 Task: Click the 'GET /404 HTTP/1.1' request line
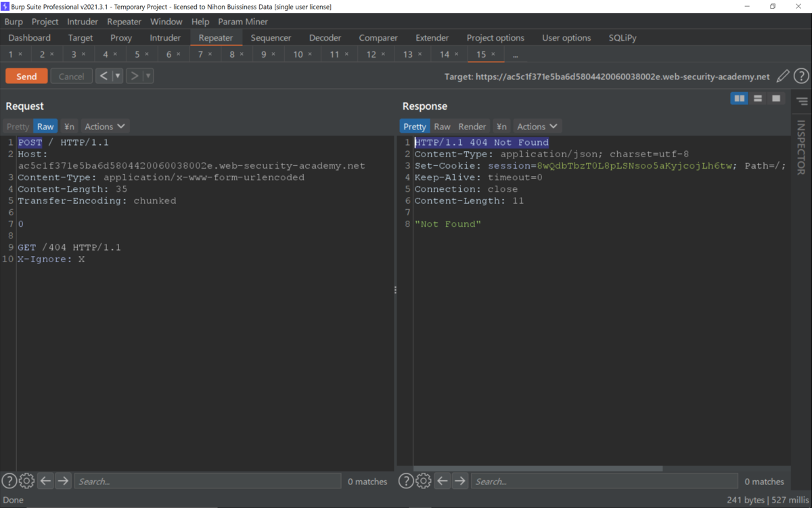(x=69, y=247)
